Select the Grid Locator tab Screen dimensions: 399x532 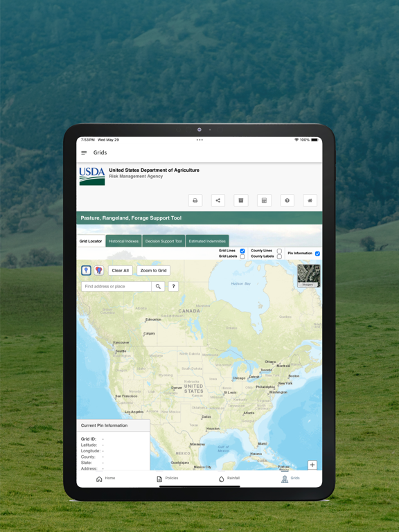pos(91,241)
